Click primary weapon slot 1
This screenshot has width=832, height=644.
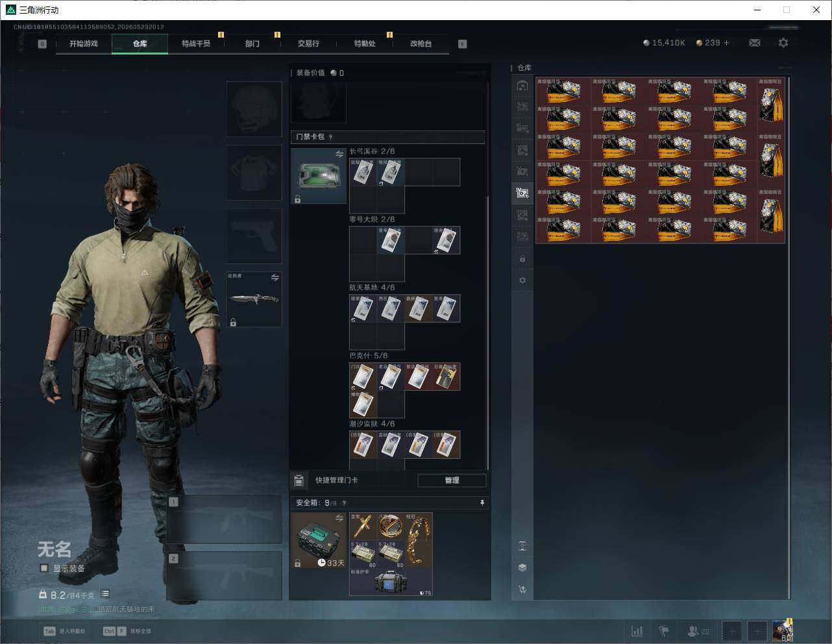click(x=225, y=519)
